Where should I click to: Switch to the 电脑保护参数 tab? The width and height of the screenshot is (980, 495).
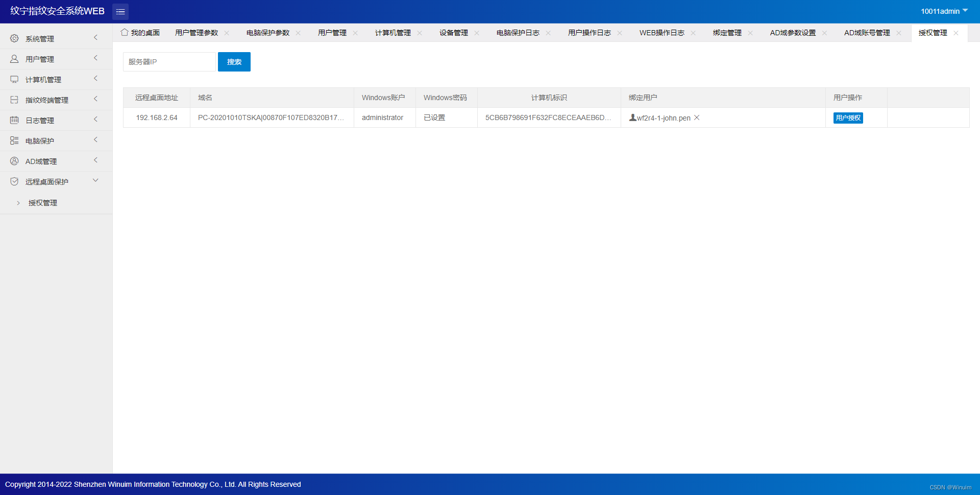coord(268,33)
